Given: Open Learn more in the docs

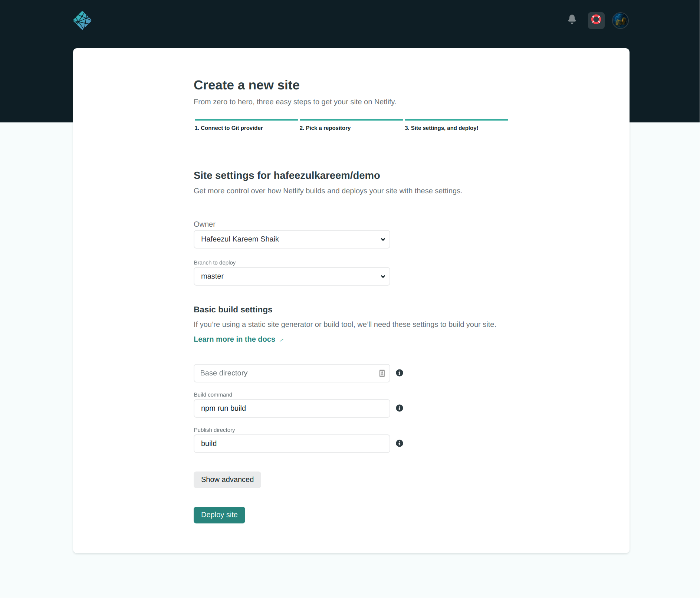Looking at the screenshot, I should [x=234, y=339].
